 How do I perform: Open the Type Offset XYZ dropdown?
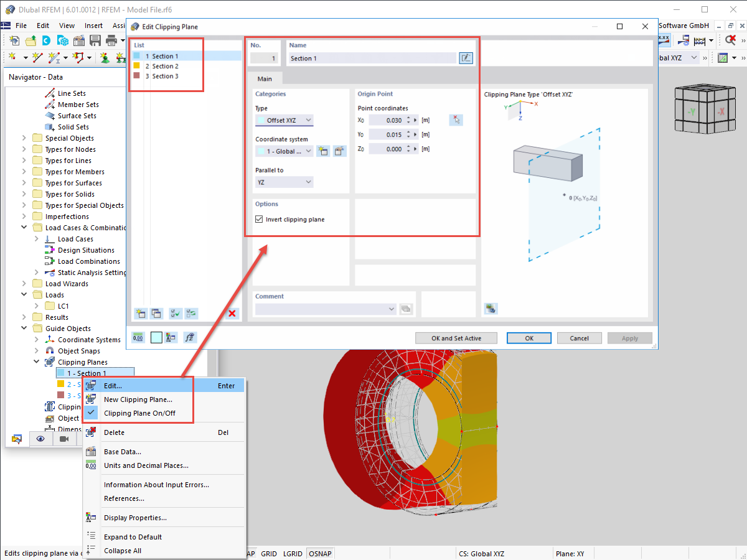click(284, 120)
